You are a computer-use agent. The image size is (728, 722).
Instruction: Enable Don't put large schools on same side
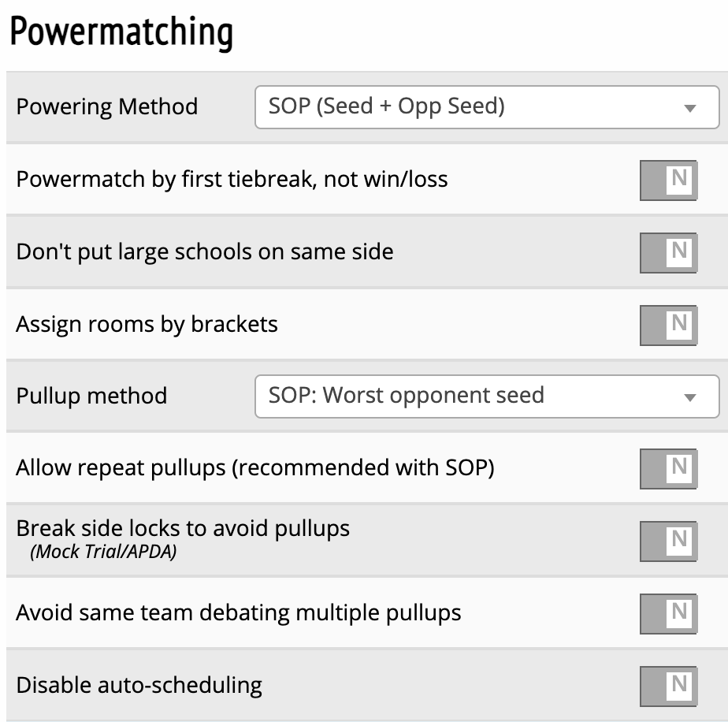(668, 252)
